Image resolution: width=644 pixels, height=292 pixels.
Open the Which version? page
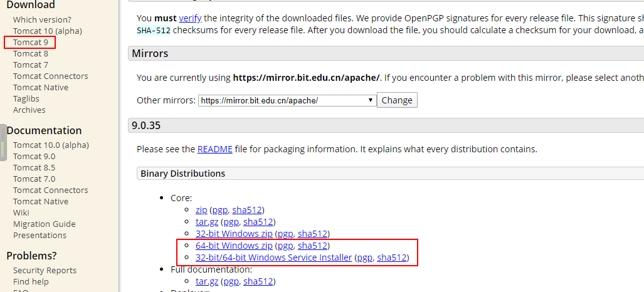[42, 19]
